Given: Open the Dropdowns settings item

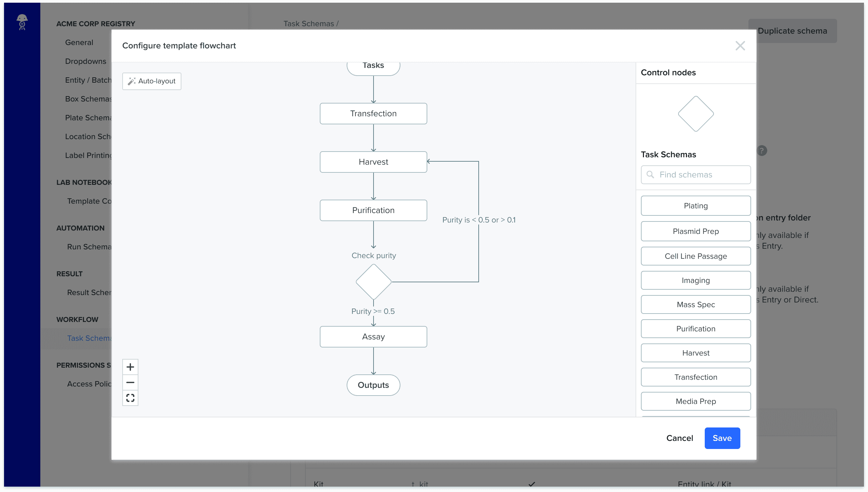Looking at the screenshot, I should click(85, 61).
